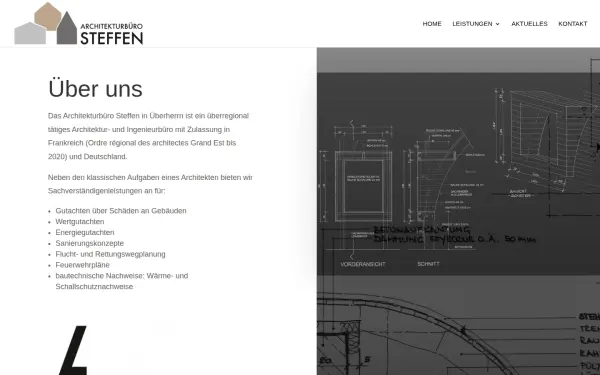600x375 pixels.
Task: Select the 'Sanierungskonzepte' list item
Action: click(x=90, y=243)
